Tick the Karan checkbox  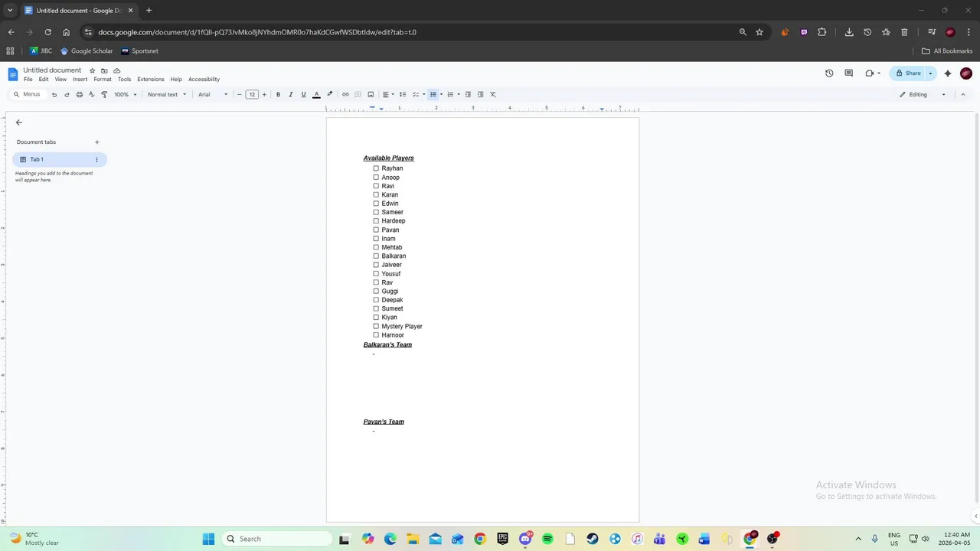click(376, 194)
